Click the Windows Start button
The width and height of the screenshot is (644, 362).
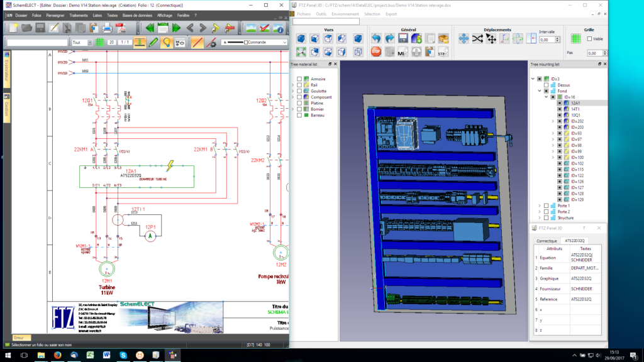[8, 355]
